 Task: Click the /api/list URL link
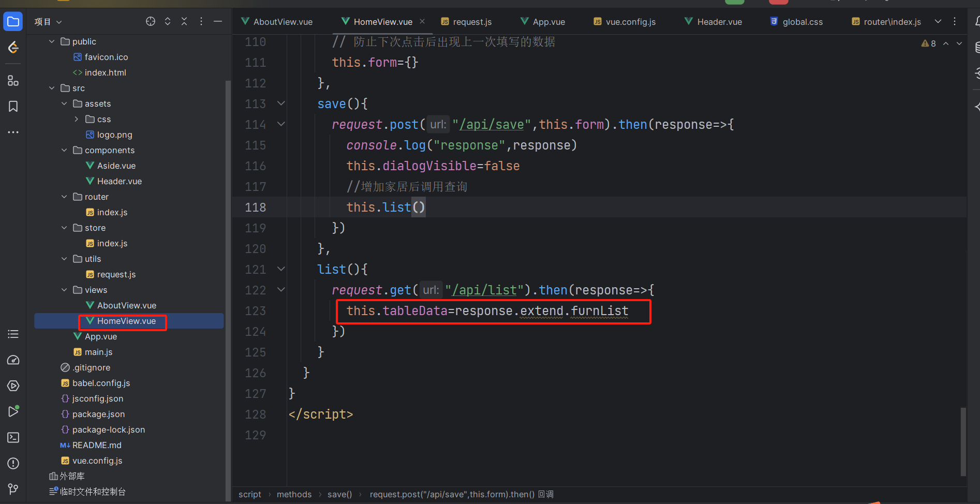point(484,290)
